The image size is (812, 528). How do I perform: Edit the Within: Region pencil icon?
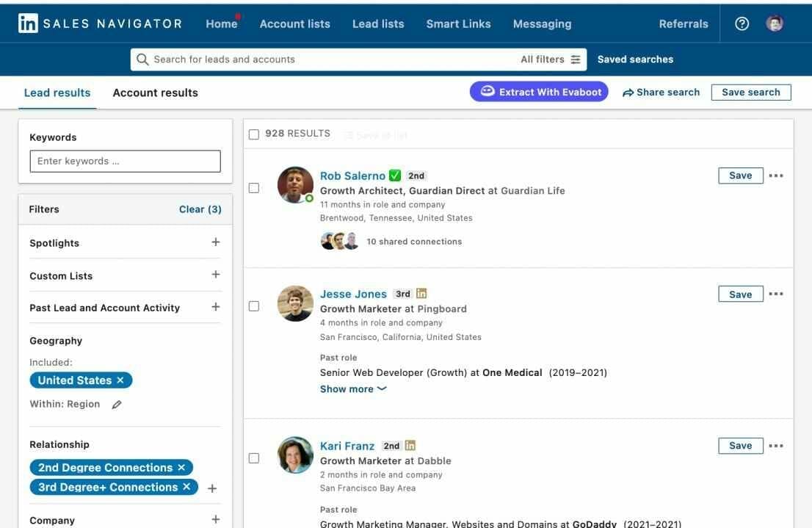click(x=117, y=405)
